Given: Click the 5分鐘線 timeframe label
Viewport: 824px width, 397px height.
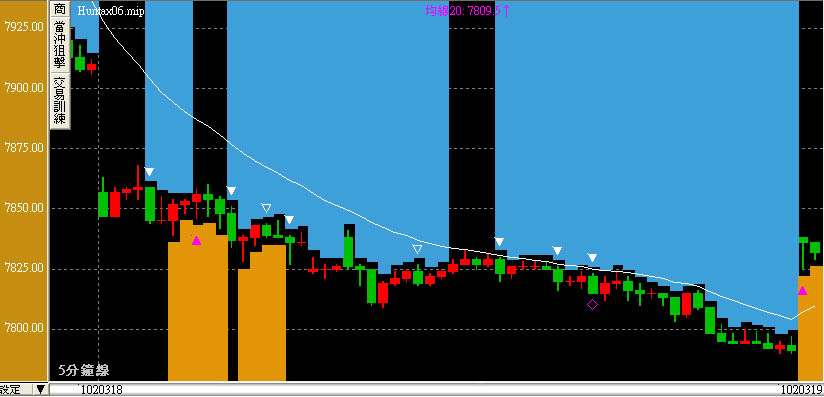Looking at the screenshot, I should pyautogui.click(x=84, y=370).
